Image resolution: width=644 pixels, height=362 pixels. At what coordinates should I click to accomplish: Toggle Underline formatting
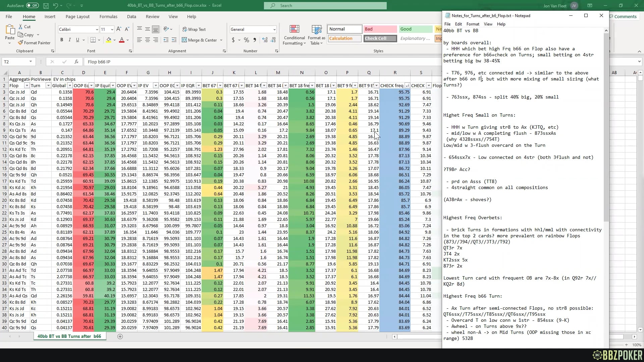click(77, 40)
